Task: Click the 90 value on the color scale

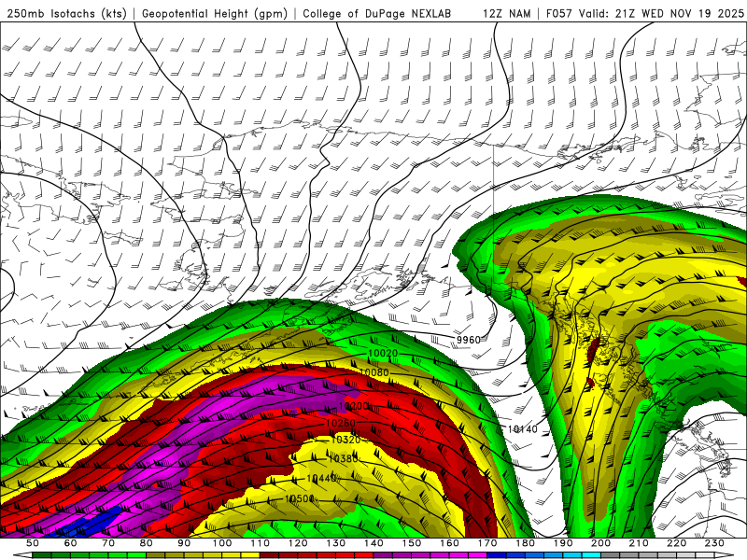Action: coord(184,543)
